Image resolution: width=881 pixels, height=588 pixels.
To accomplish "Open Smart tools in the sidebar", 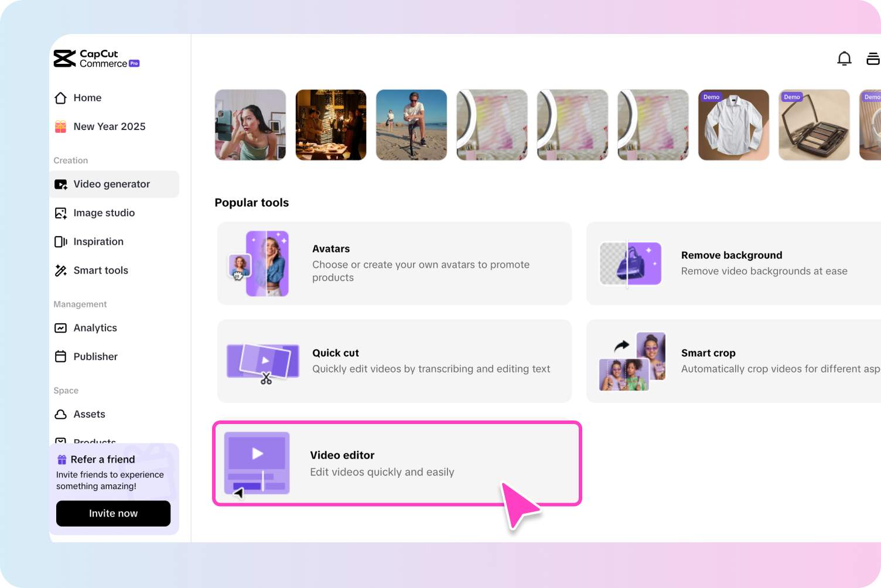I will (101, 270).
